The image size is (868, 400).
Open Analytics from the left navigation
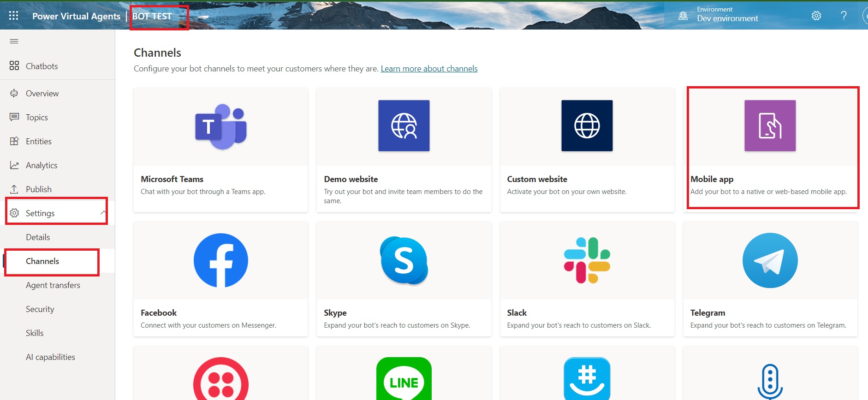tap(42, 165)
